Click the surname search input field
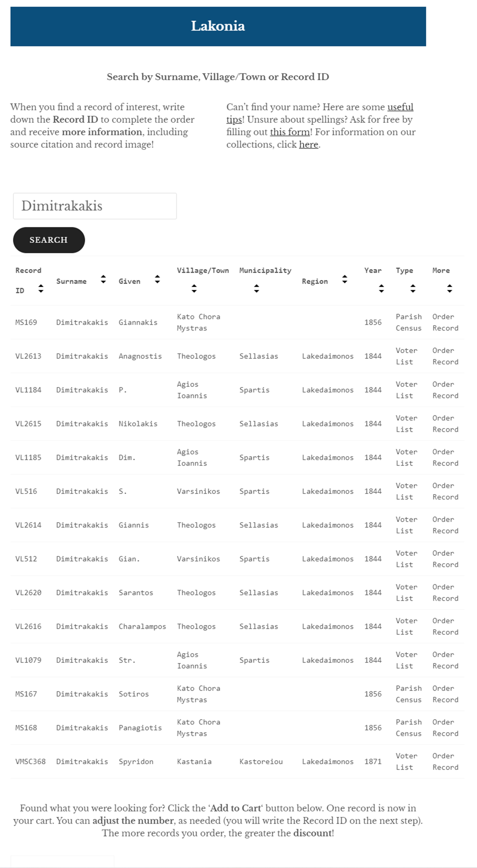 point(95,206)
